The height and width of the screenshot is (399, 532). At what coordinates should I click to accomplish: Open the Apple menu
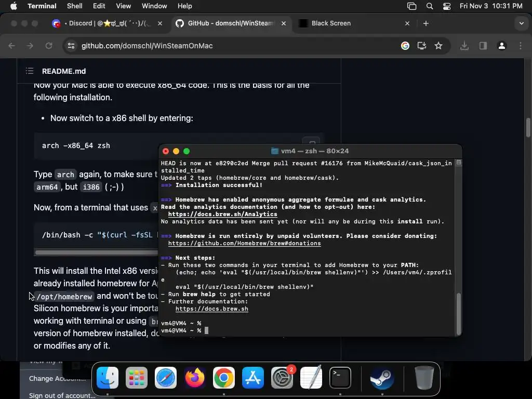coord(14,6)
